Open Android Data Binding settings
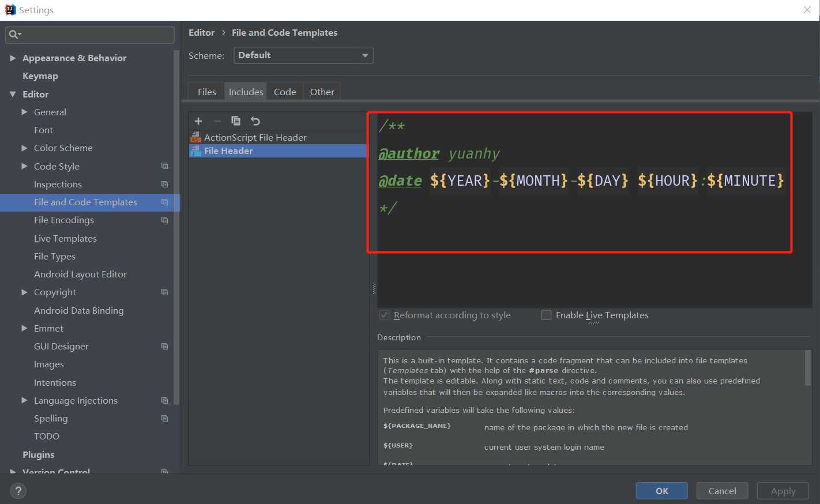The height and width of the screenshot is (504, 820). point(79,310)
